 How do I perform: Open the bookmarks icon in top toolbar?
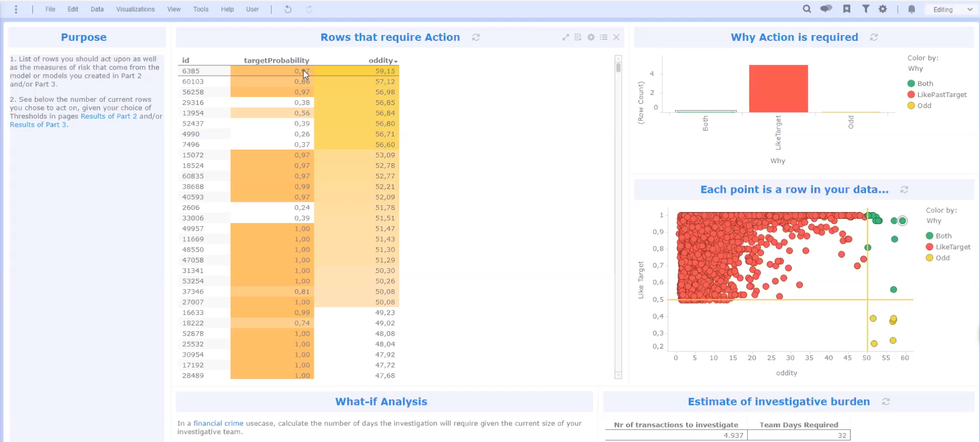847,9
